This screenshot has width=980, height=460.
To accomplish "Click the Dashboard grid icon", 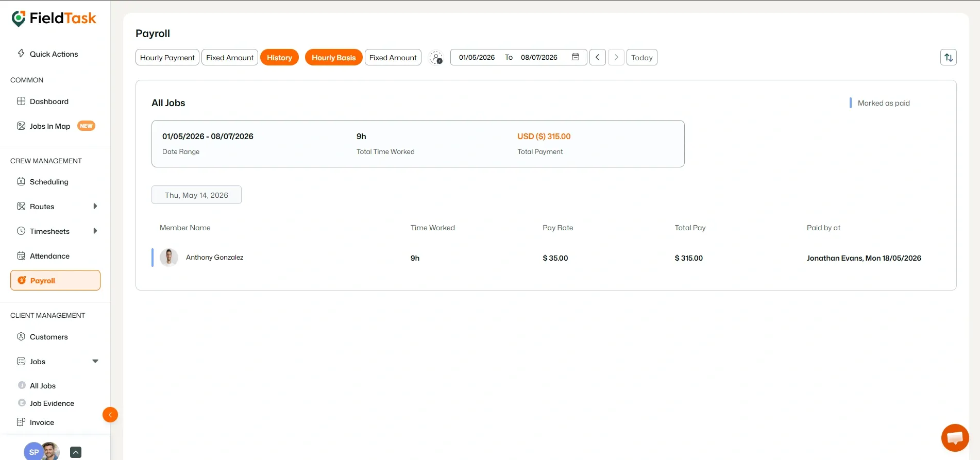I will click(21, 101).
